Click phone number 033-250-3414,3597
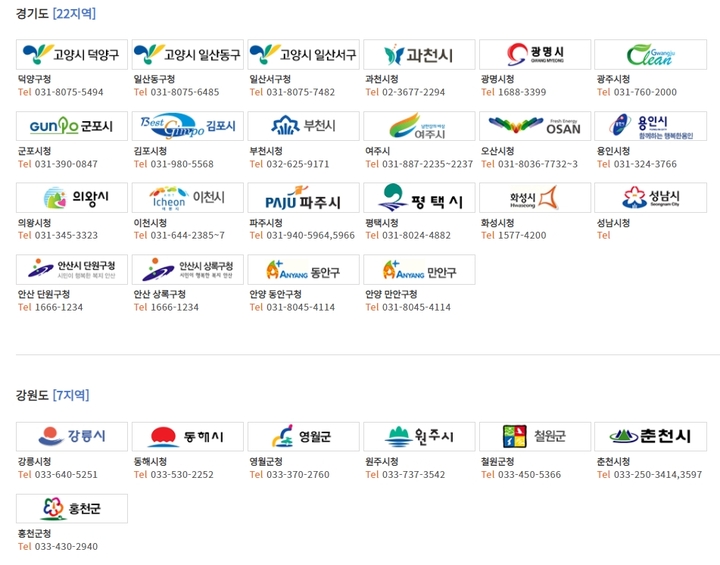This screenshot has width=720, height=565. coord(658,475)
